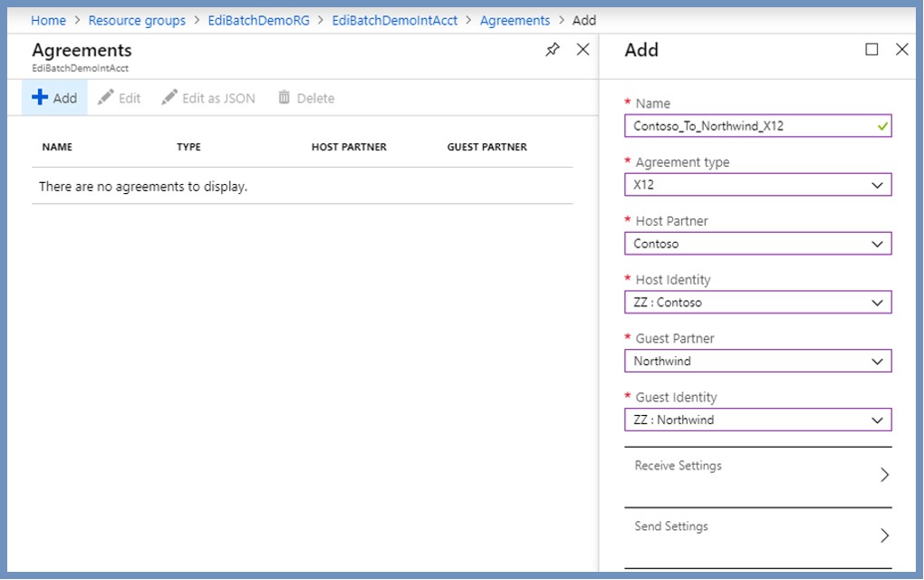
Task: Open the Host Identity dropdown
Action: pyautogui.click(x=877, y=303)
